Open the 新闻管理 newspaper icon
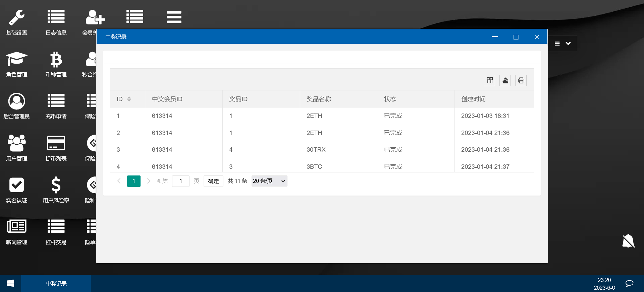 tap(16, 227)
